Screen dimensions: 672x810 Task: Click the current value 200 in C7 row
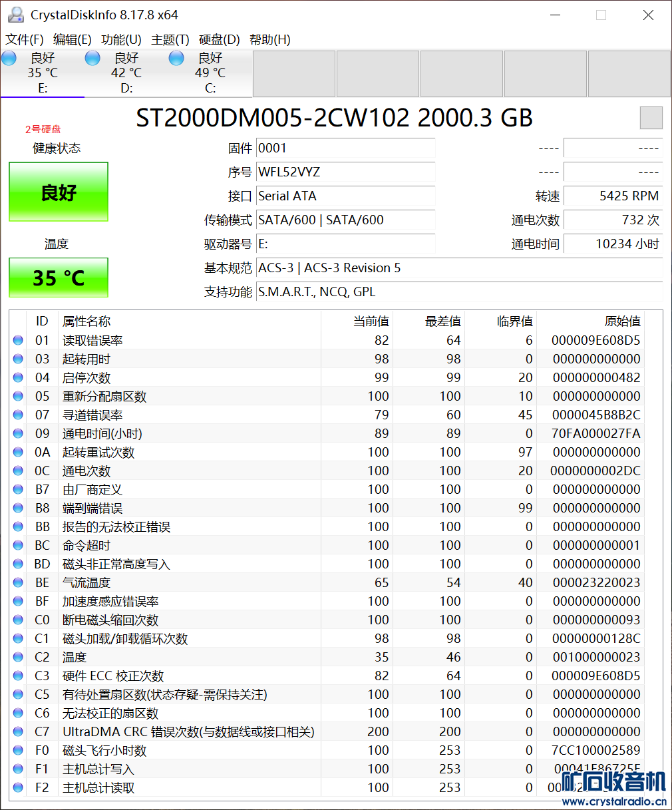[x=378, y=731]
